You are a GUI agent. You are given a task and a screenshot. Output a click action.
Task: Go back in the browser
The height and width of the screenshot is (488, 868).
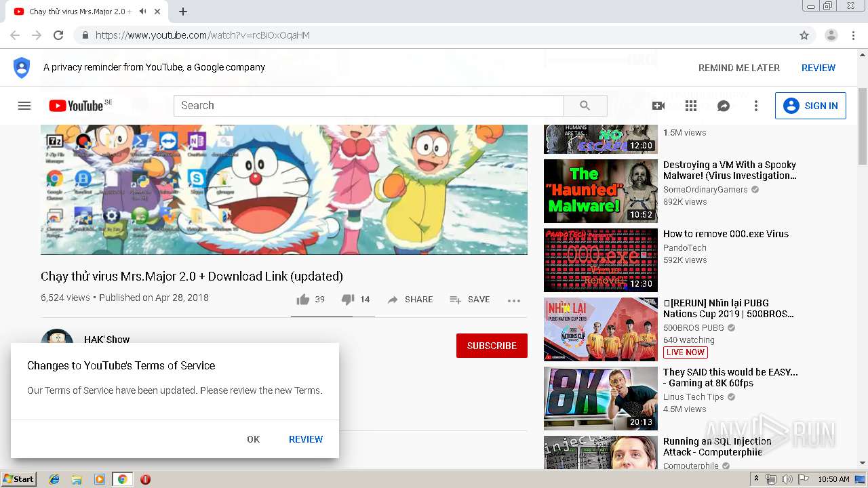pyautogui.click(x=15, y=35)
